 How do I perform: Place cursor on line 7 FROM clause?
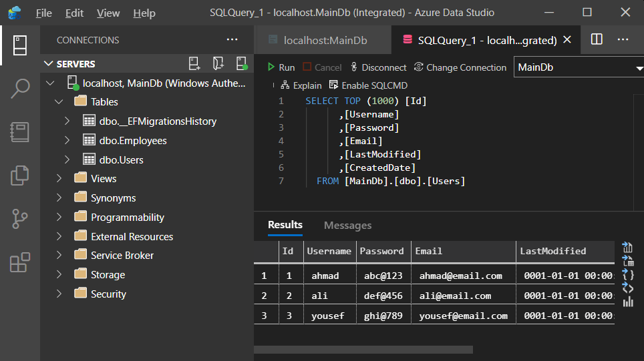pyautogui.click(x=391, y=181)
